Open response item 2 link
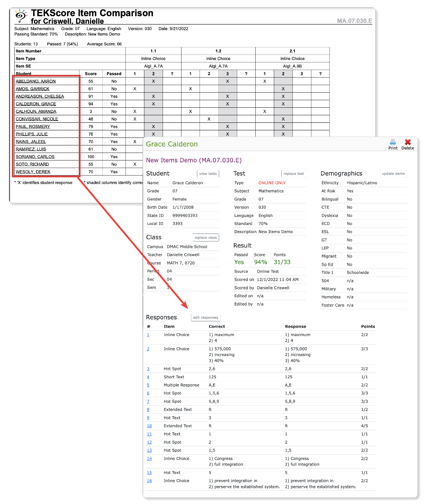The width and height of the screenshot is (430, 504). pos(148,349)
